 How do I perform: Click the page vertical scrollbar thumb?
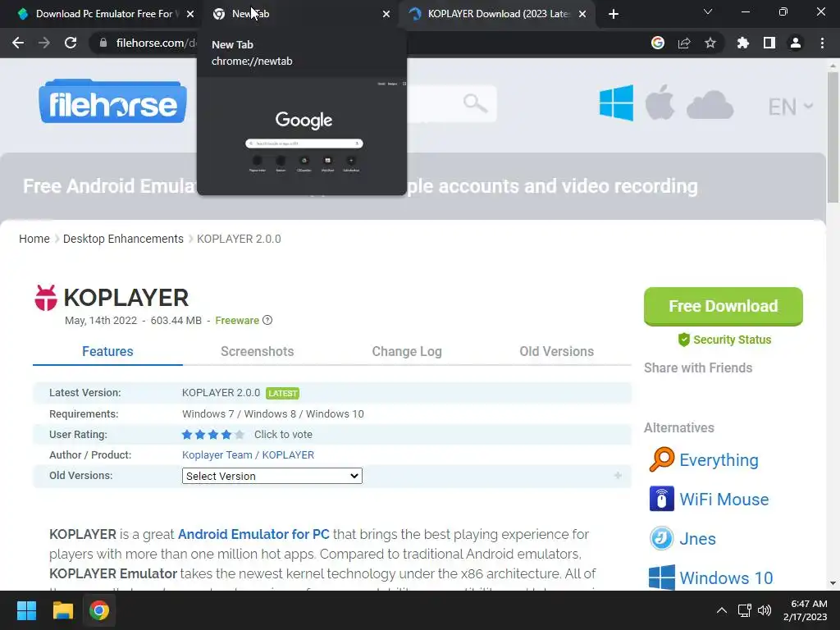click(x=833, y=138)
